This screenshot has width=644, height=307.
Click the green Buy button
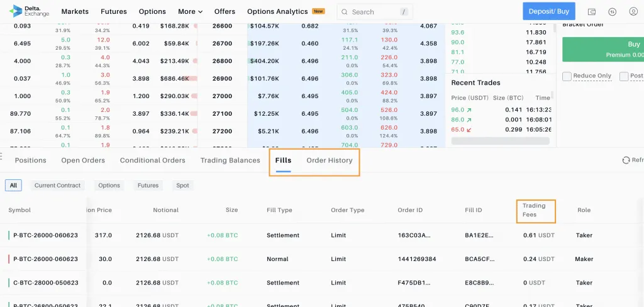tap(603, 49)
